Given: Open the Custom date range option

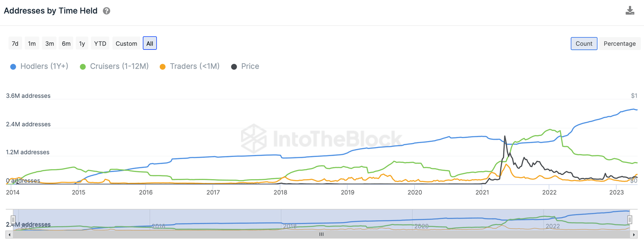Looking at the screenshot, I should pyautogui.click(x=126, y=44).
